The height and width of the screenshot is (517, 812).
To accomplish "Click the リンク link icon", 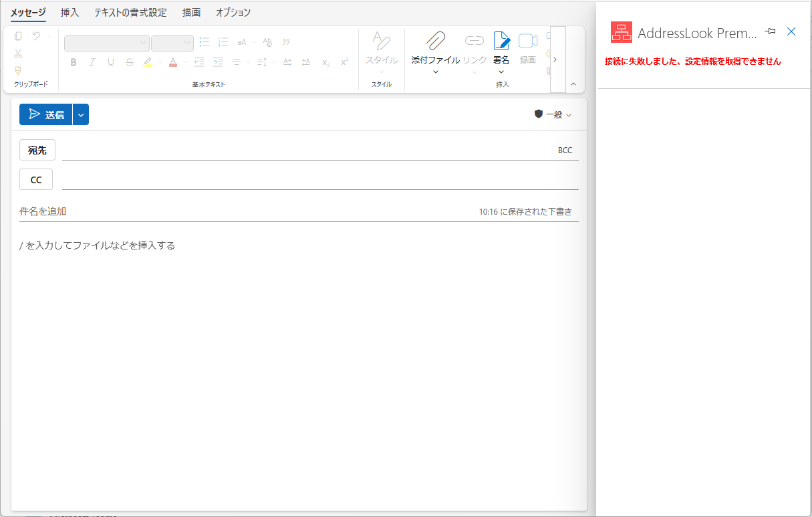I will (475, 41).
